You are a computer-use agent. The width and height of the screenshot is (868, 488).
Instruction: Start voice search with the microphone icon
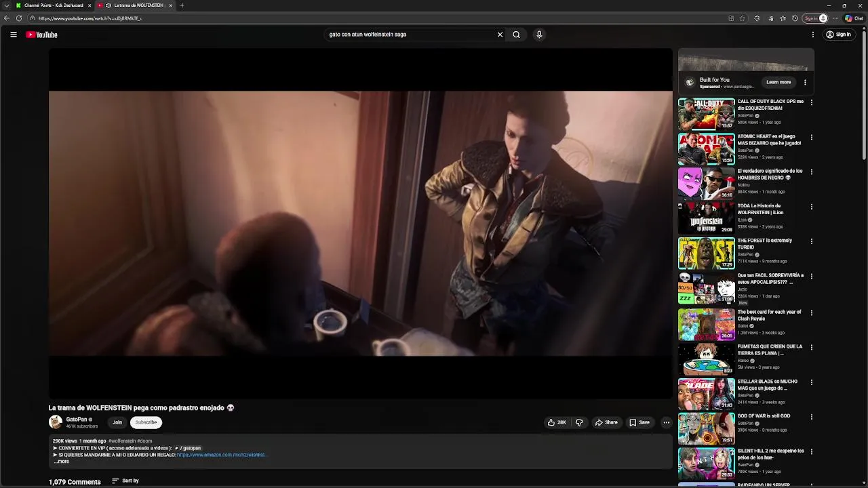(x=539, y=35)
